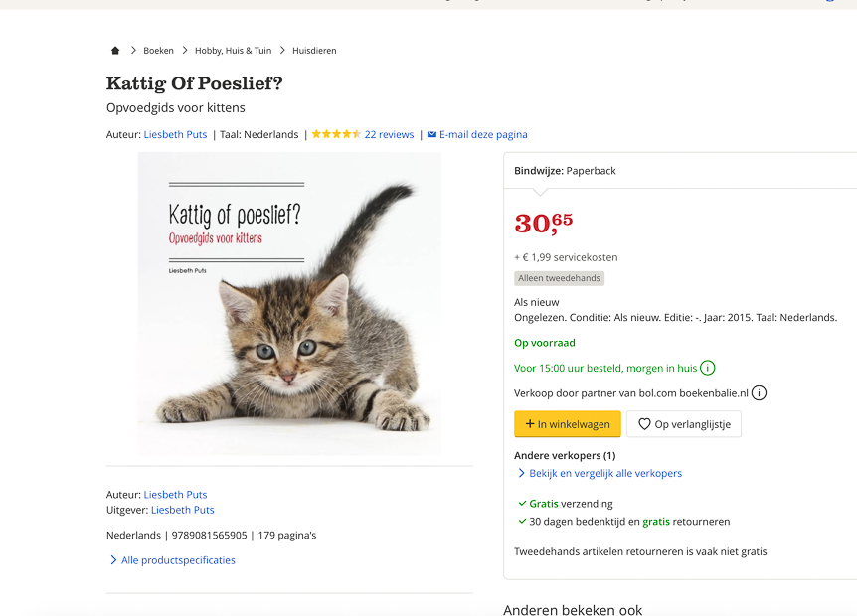This screenshot has width=857, height=616.
Task: Click author Liesbeth Puts link under title
Action: pyautogui.click(x=175, y=135)
